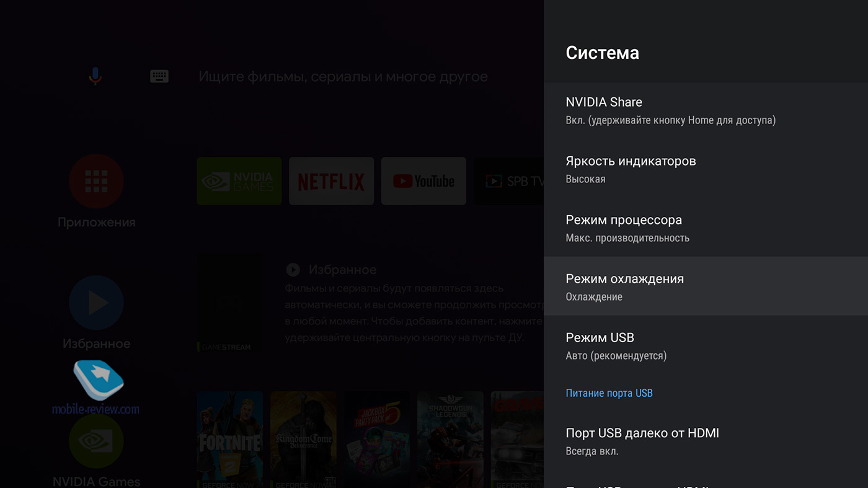Click the Система panel title
The width and height of the screenshot is (868, 488).
(x=602, y=53)
